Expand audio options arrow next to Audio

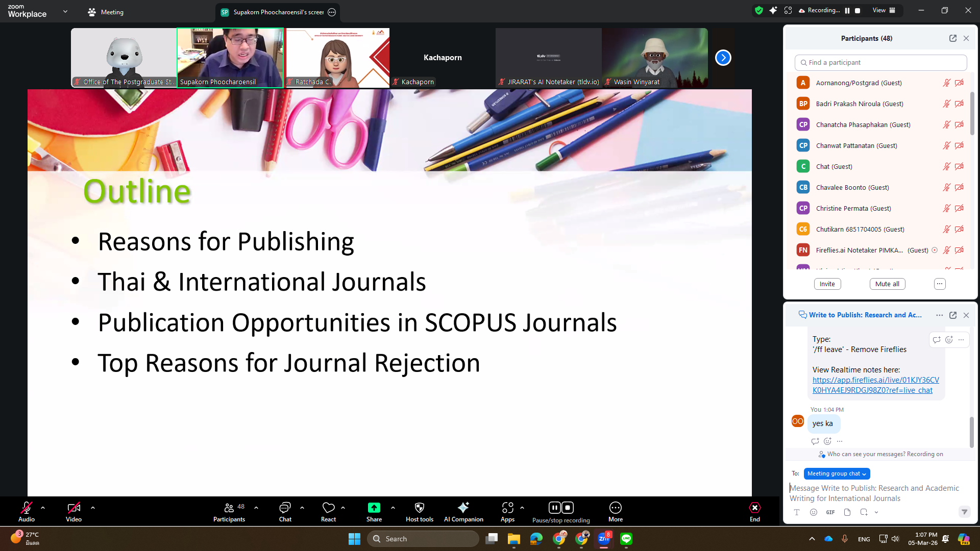pyautogui.click(x=43, y=508)
